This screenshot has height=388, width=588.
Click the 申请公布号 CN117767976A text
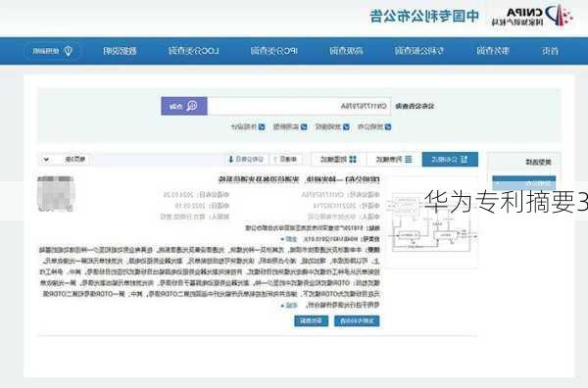click(x=340, y=195)
